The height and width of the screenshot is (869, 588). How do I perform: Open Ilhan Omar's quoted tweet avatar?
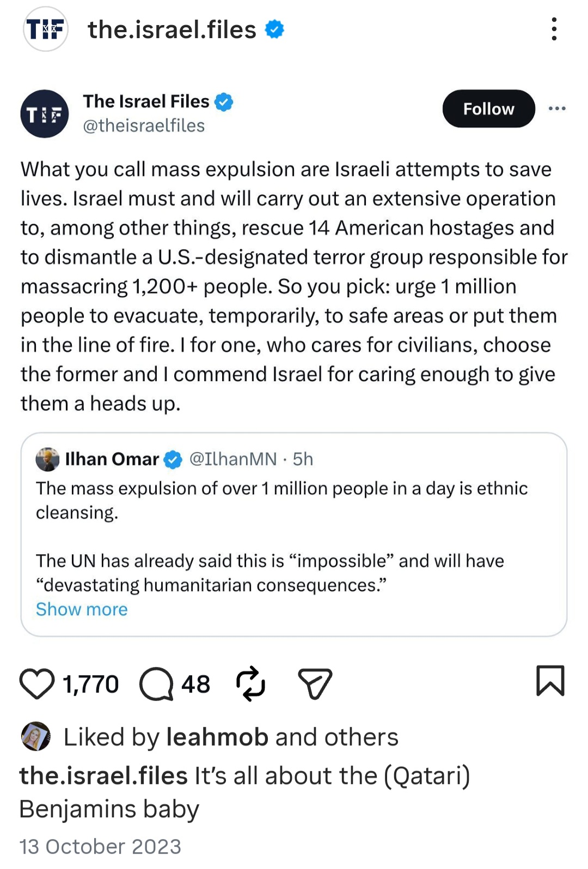[x=48, y=459]
